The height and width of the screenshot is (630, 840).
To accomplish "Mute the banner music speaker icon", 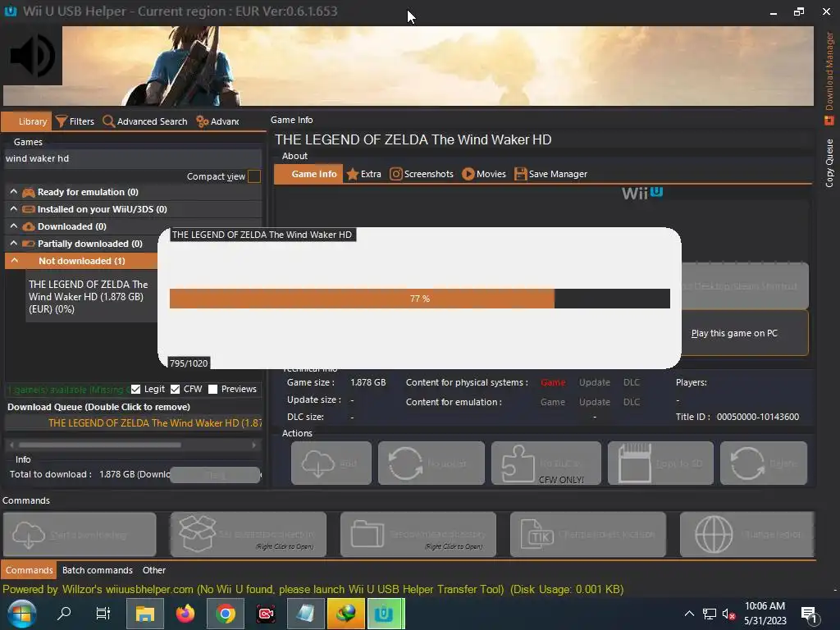I will click(x=32, y=56).
